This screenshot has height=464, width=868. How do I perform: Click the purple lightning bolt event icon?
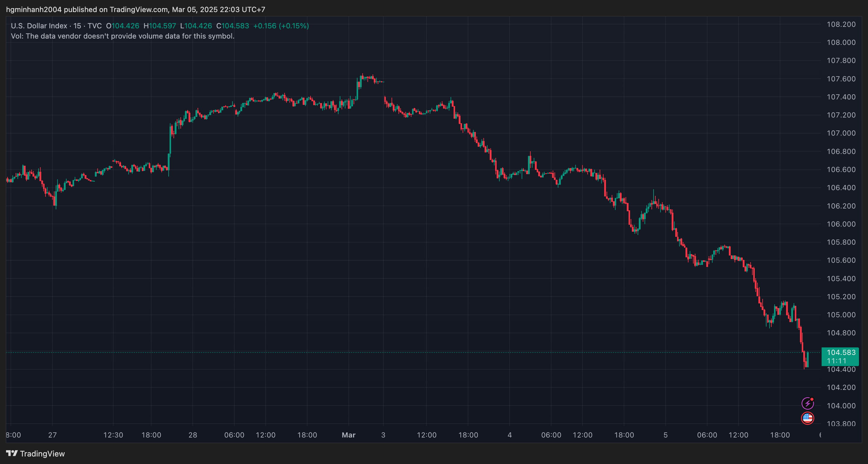pyautogui.click(x=807, y=403)
